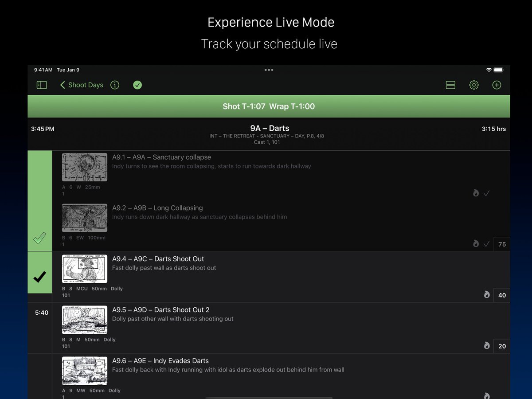The height and width of the screenshot is (399, 532).
Task: Open the info circle icon
Action: coord(115,85)
